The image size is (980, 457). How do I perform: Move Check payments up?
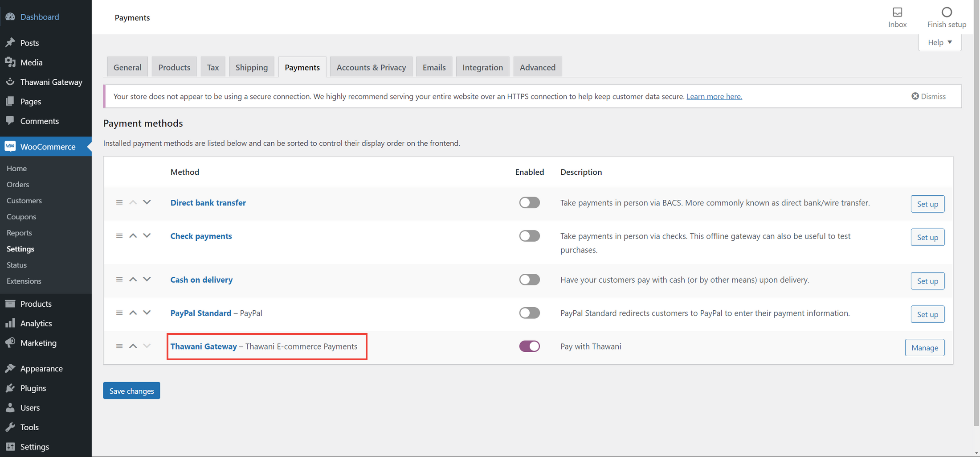[133, 236]
